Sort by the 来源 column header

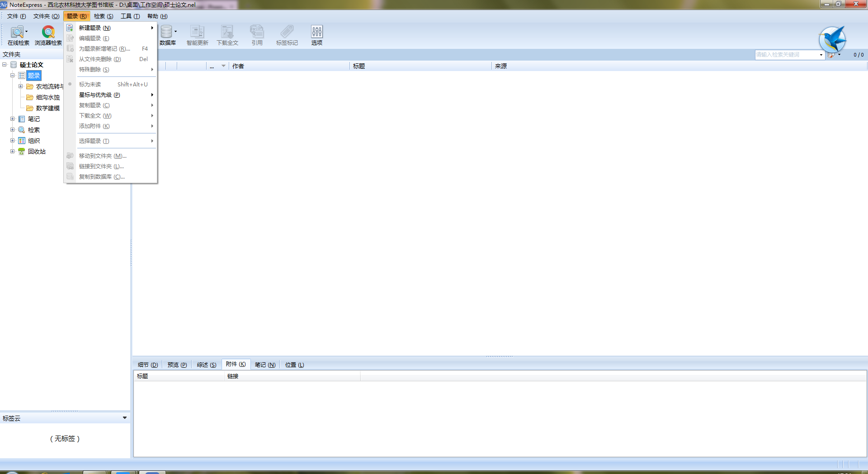click(679, 66)
